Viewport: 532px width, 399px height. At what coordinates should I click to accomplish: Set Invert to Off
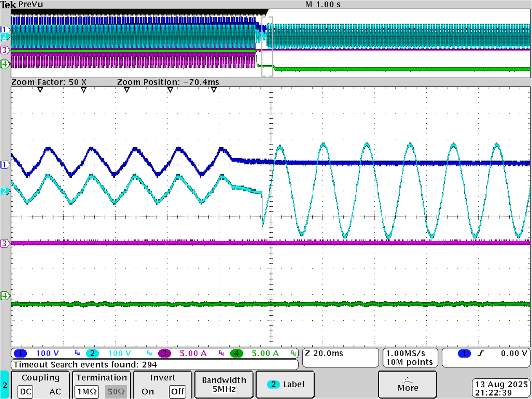coord(177,391)
